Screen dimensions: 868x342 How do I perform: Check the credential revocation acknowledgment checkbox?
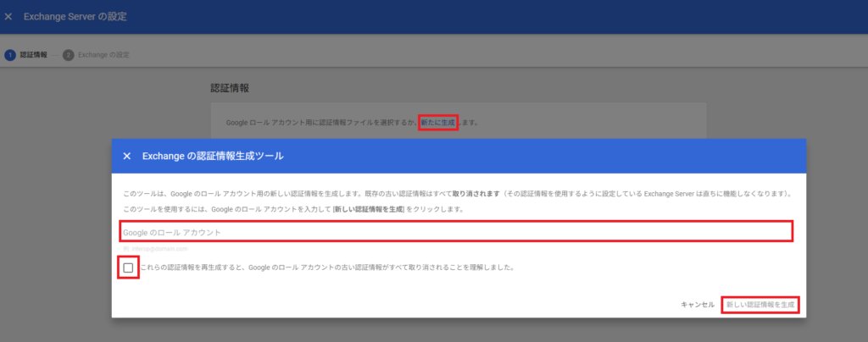click(129, 268)
